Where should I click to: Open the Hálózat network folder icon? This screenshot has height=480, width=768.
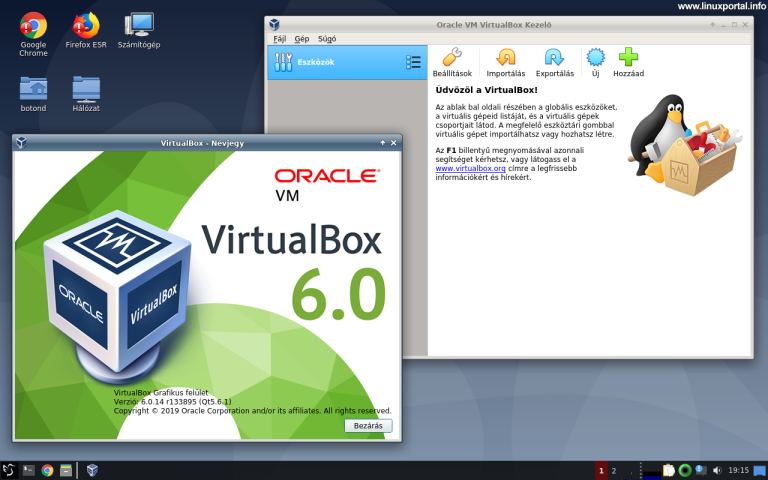click(x=86, y=94)
